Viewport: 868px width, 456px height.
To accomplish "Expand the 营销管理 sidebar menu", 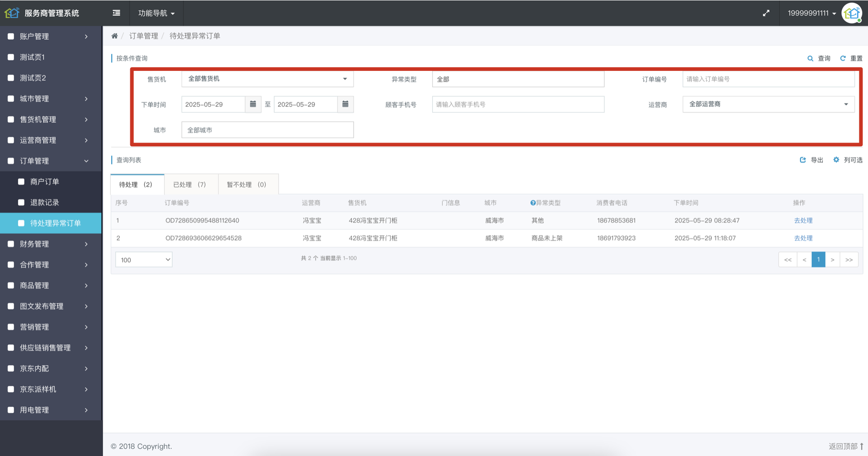I will coord(51,327).
